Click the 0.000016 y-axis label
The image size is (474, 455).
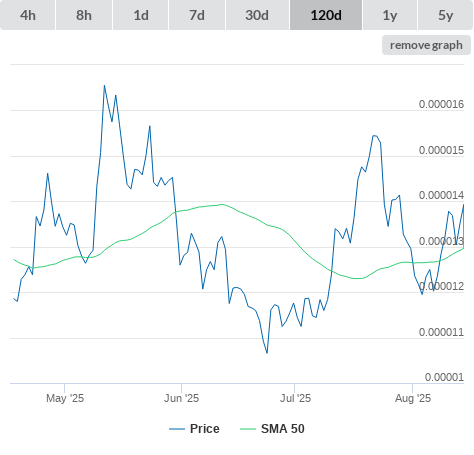click(x=441, y=104)
